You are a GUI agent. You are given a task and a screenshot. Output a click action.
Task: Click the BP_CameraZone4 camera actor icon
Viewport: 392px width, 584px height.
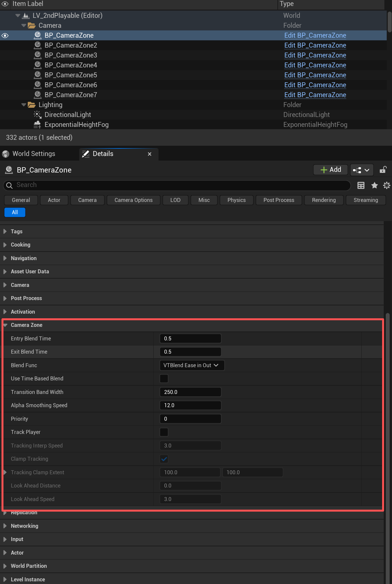click(38, 65)
